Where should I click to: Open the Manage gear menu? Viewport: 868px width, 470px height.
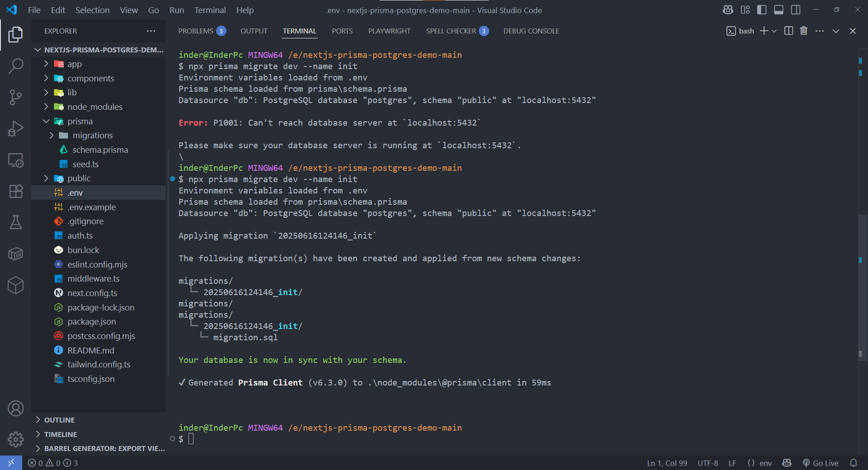click(15, 439)
